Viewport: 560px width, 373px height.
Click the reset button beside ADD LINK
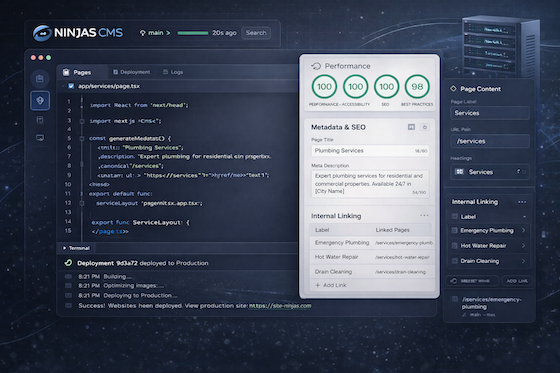click(x=471, y=281)
